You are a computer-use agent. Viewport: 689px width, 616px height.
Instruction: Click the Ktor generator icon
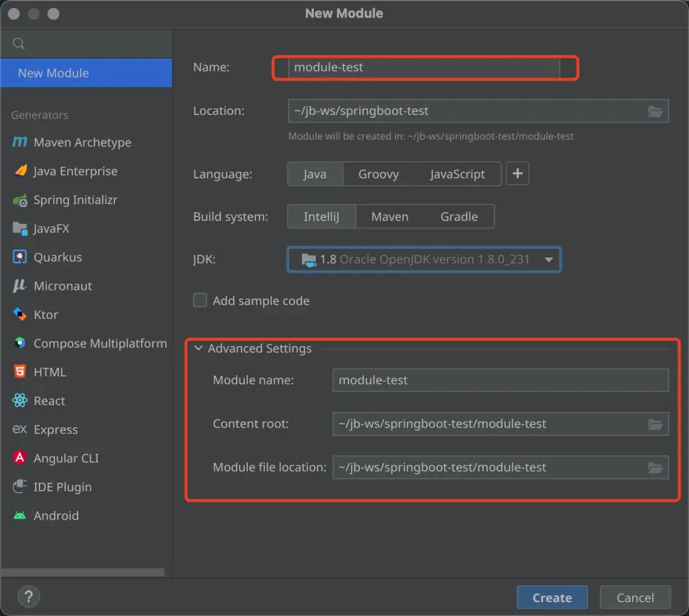tap(20, 314)
